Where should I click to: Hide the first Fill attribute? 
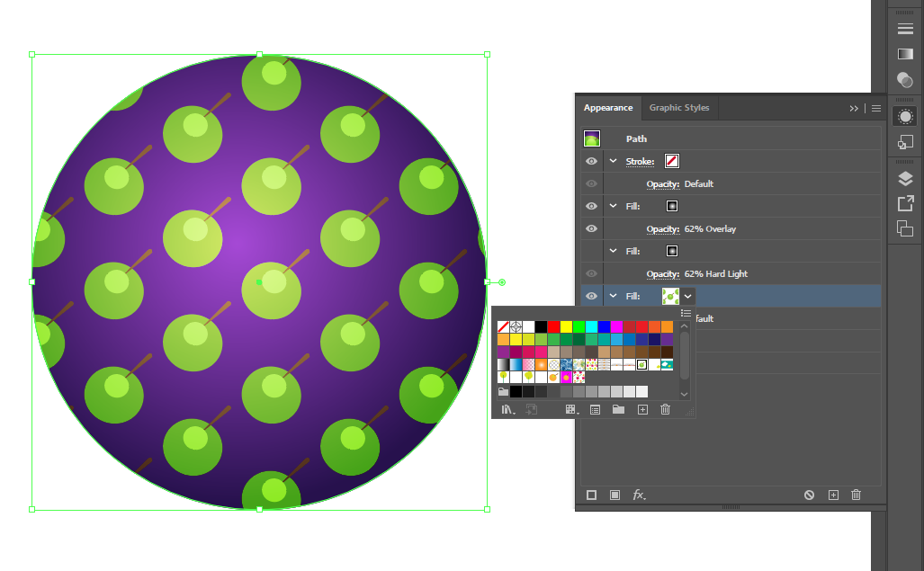click(x=592, y=206)
